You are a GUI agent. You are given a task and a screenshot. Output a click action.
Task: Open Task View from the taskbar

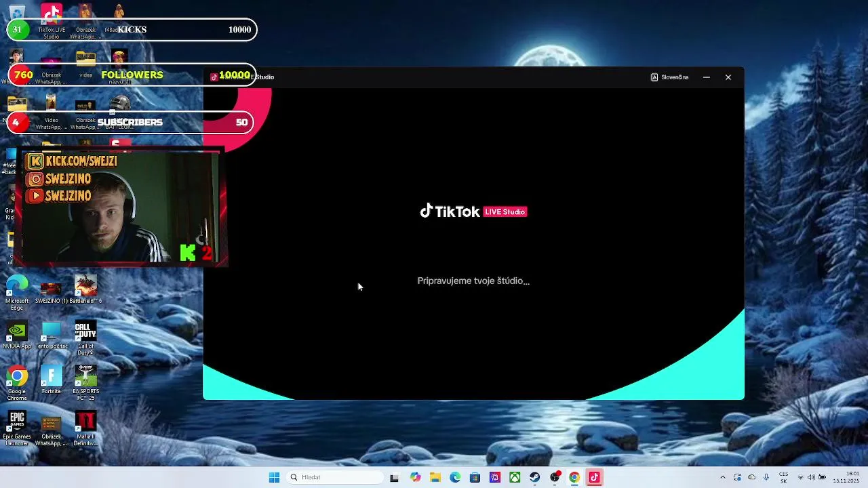394,477
